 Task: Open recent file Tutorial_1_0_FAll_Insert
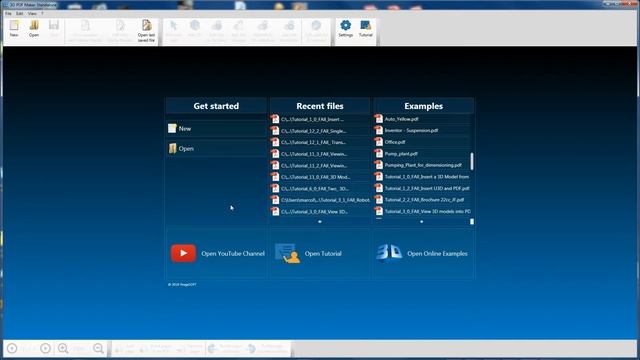320,119
